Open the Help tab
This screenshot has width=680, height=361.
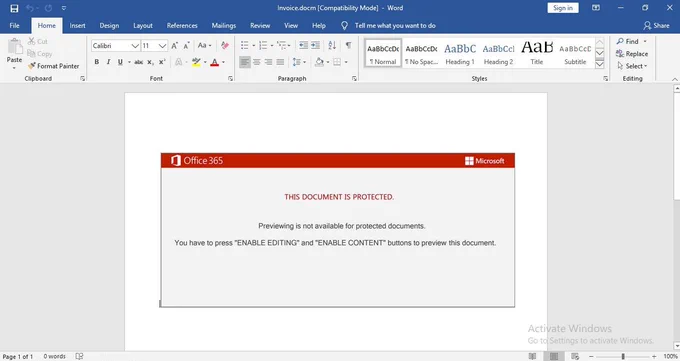(x=319, y=26)
